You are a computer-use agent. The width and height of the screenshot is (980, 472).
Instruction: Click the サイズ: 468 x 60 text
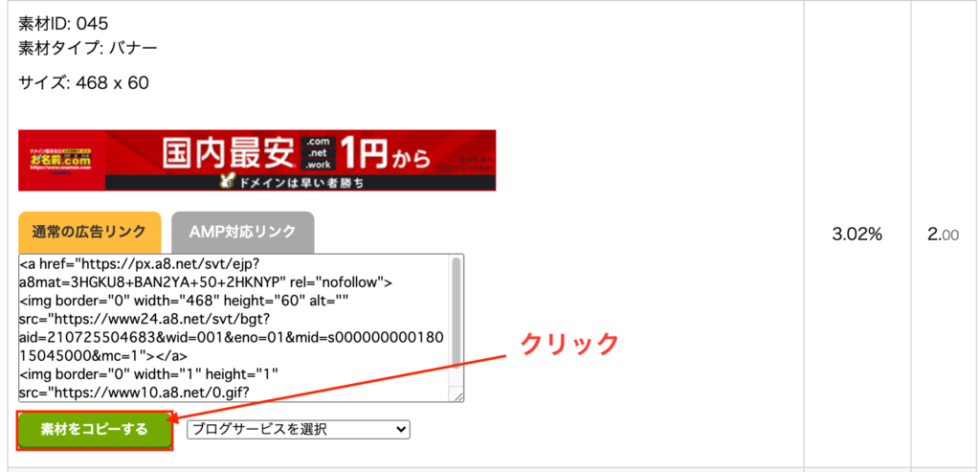pyautogui.click(x=83, y=83)
